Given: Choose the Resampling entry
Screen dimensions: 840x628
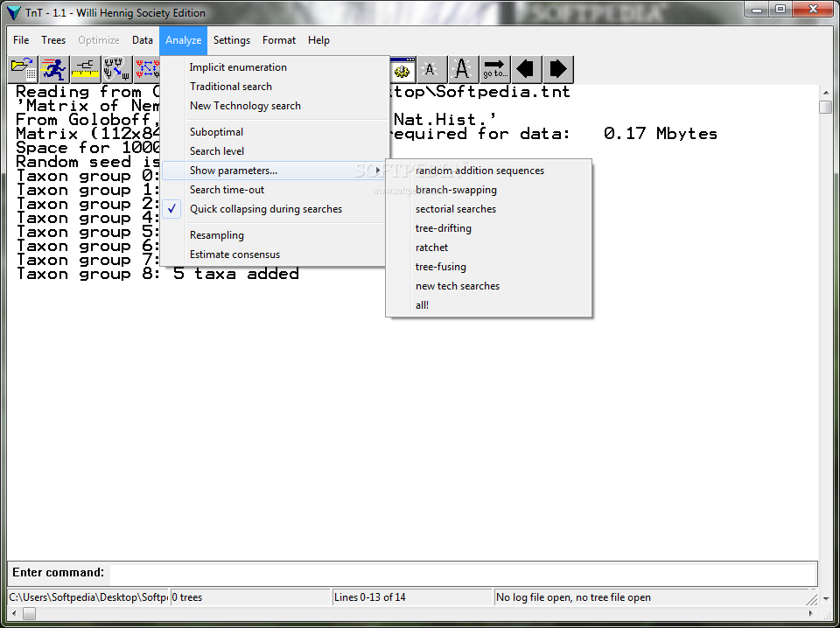Looking at the screenshot, I should click(274, 235).
